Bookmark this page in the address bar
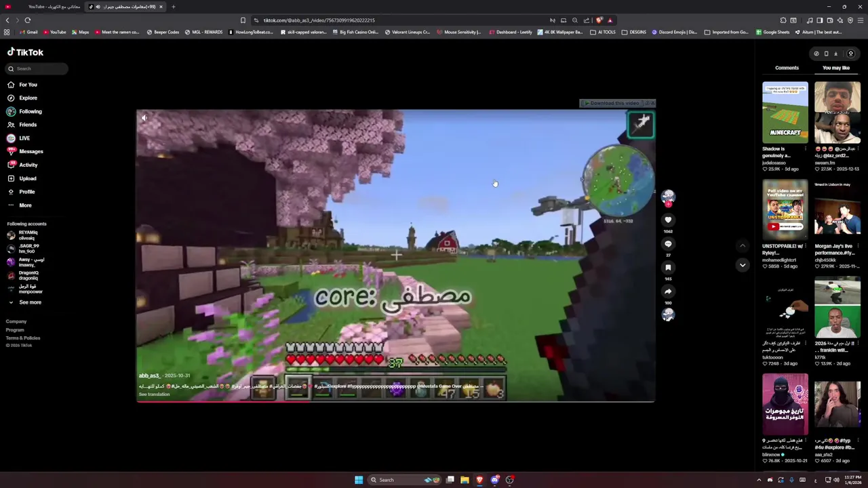Screen dimensions: 868x488 tap(243, 20)
